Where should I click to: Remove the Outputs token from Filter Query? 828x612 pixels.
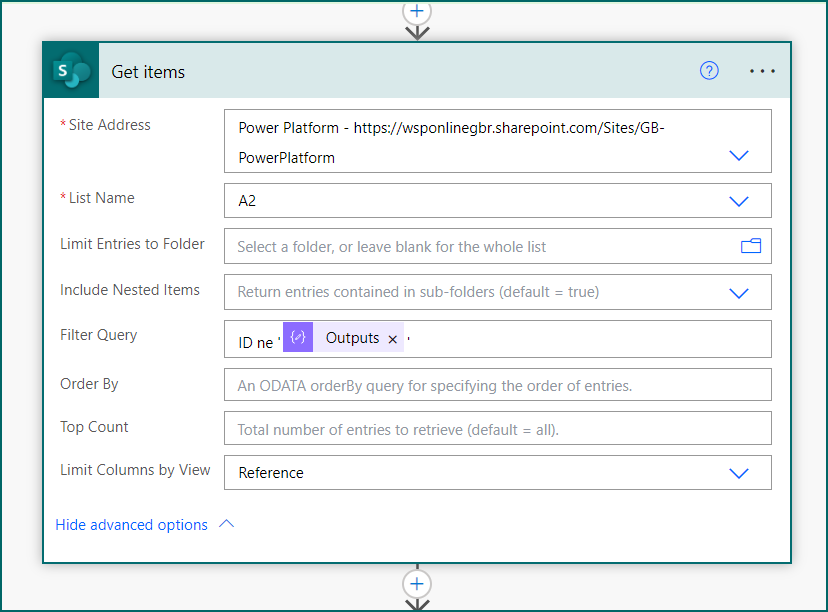[x=393, y=339]
